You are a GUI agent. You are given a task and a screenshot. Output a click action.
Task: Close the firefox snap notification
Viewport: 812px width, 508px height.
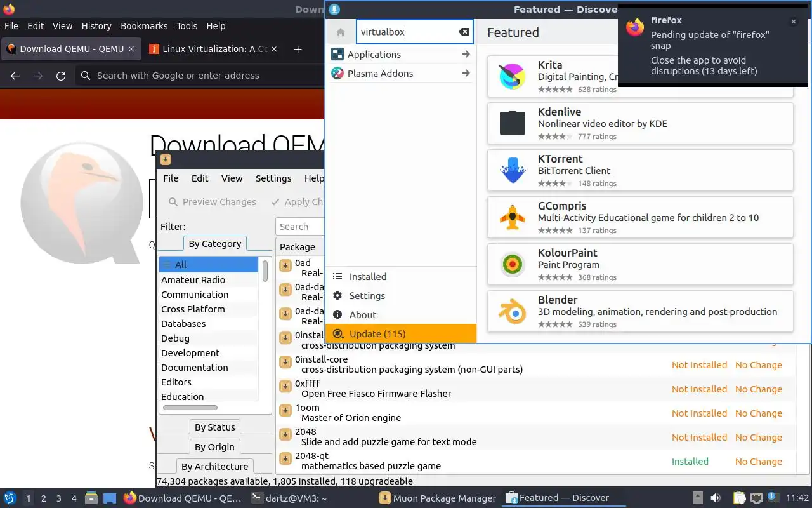(x=793, y=22)
